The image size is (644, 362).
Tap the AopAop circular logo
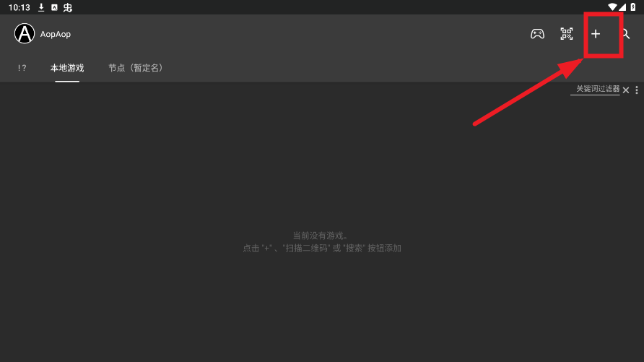pyautogui.click(x=25, y=34)
